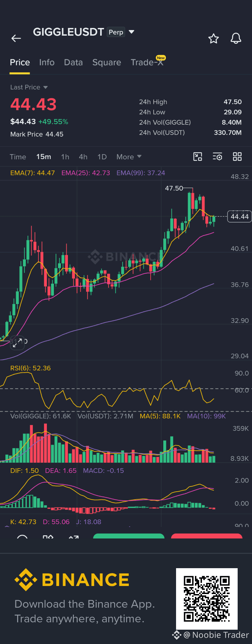Tap the MA(5): 88.1K label

point(160,416)
